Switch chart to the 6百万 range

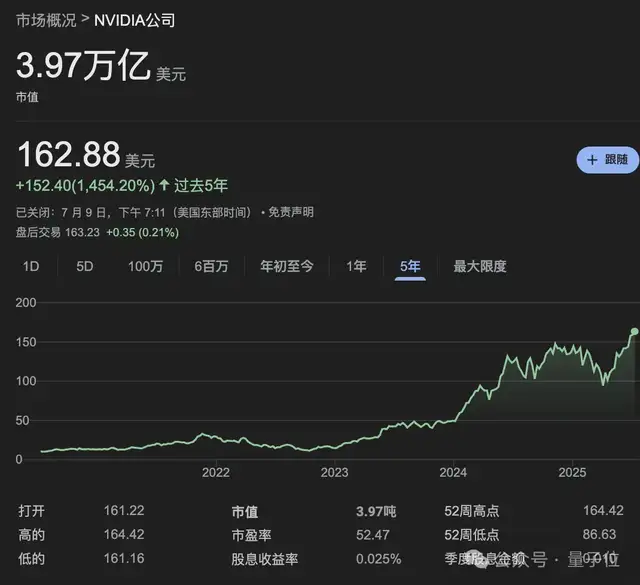(211, 266)
